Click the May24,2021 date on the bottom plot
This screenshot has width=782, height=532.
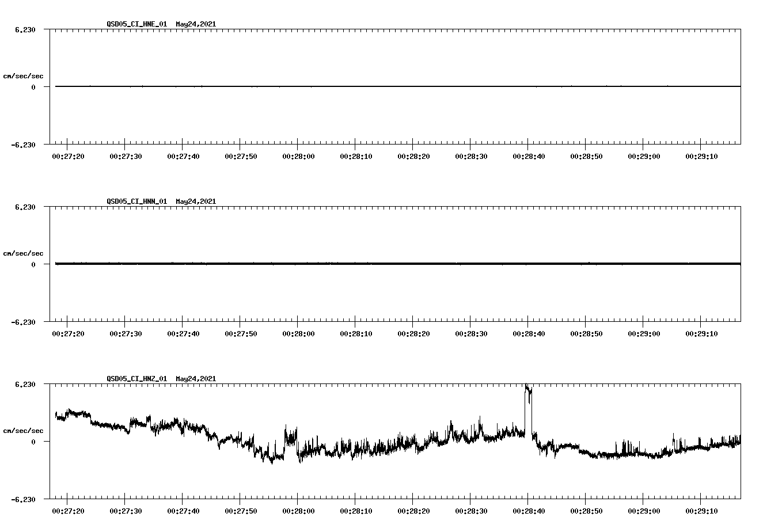tap(195, 379)
